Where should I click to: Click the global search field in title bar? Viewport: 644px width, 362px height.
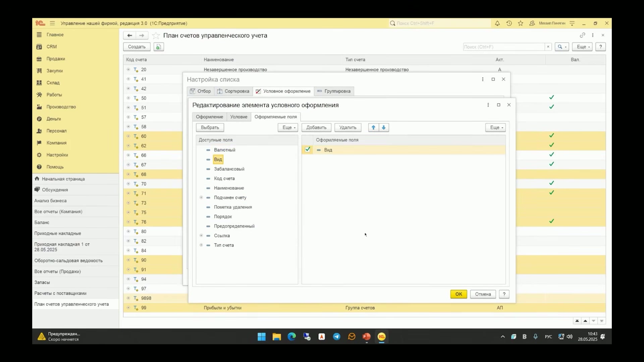(439, 23)
